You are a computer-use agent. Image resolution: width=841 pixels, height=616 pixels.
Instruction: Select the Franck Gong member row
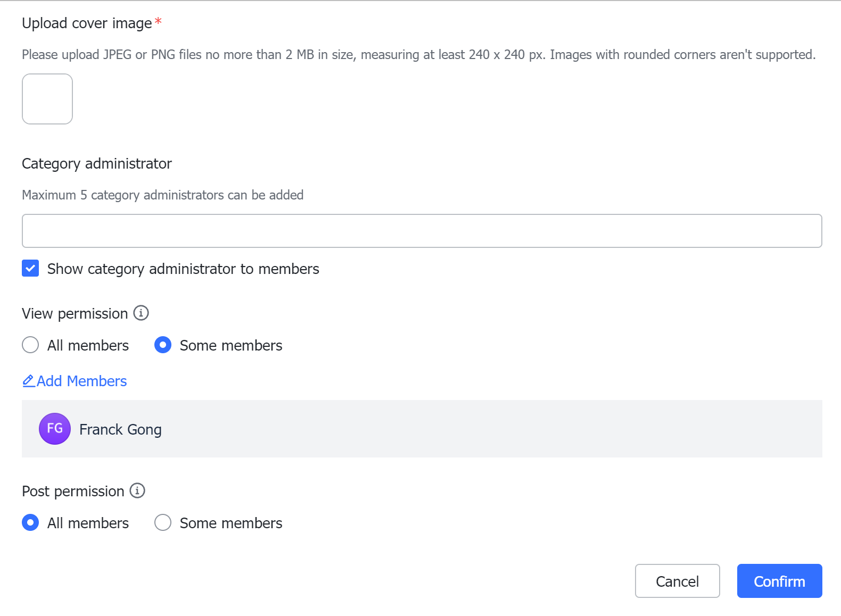(422, 429)
